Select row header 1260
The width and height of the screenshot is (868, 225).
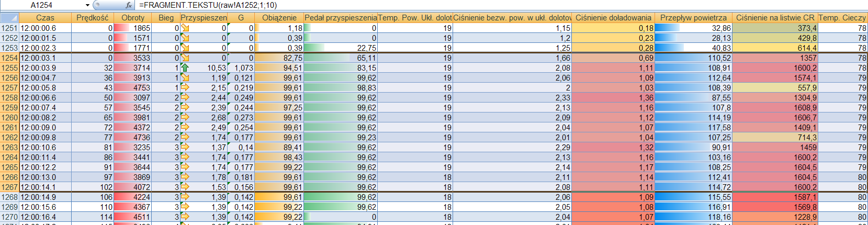[x=9, y=118]
